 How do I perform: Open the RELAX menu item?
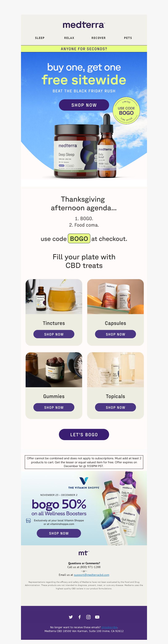coord(69,38)
